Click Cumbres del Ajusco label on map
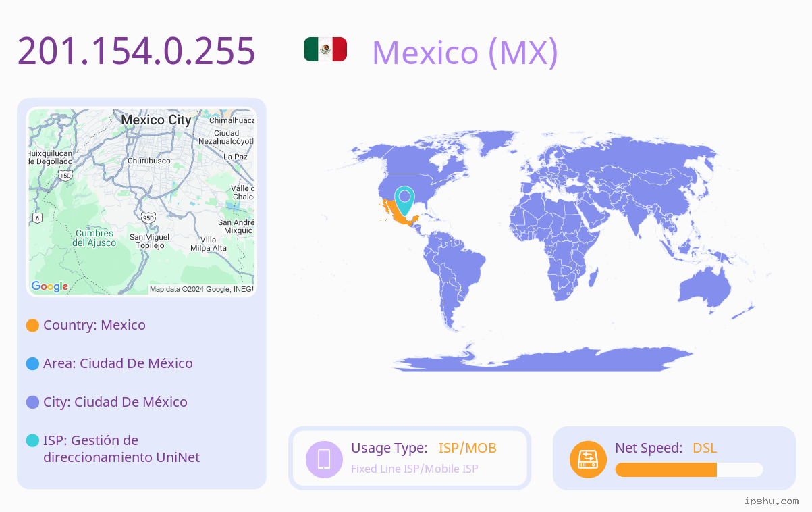The image size is (812, 512). pyautogui.click(x=94, y=238)
